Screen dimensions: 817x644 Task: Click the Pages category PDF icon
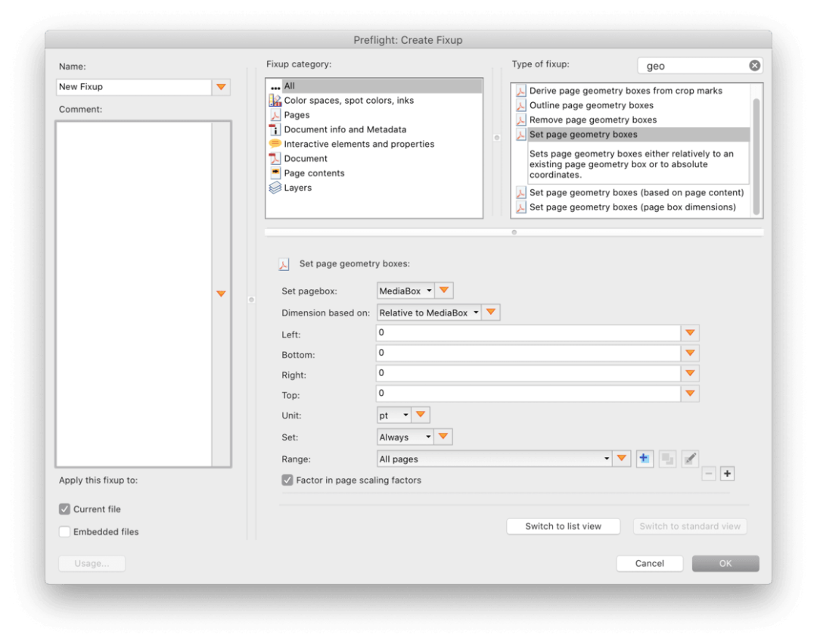[x=275, y=114]
